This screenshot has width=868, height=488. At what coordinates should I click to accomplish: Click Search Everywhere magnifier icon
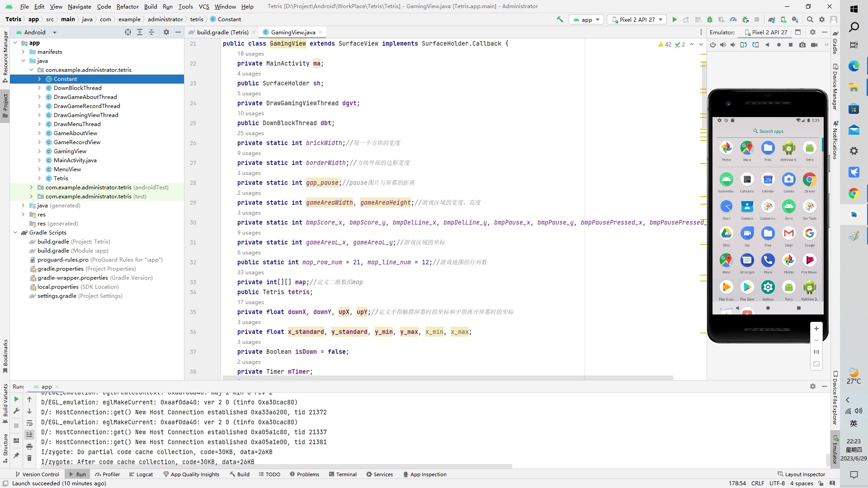pyautogui.click(x=810, y=19)
